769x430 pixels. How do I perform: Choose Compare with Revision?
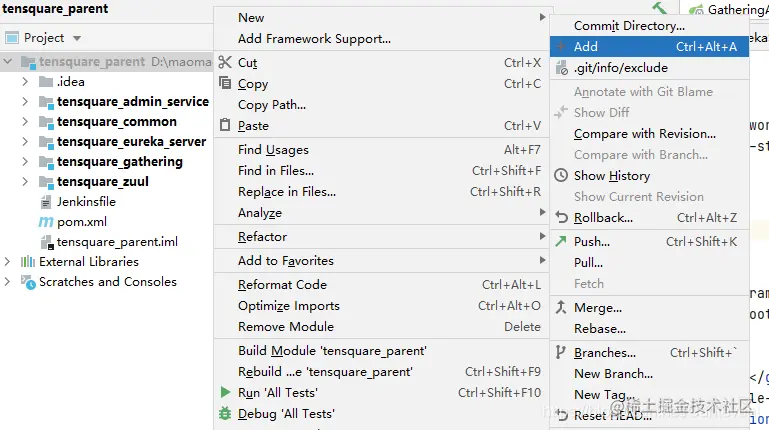(x=649, y=134)
